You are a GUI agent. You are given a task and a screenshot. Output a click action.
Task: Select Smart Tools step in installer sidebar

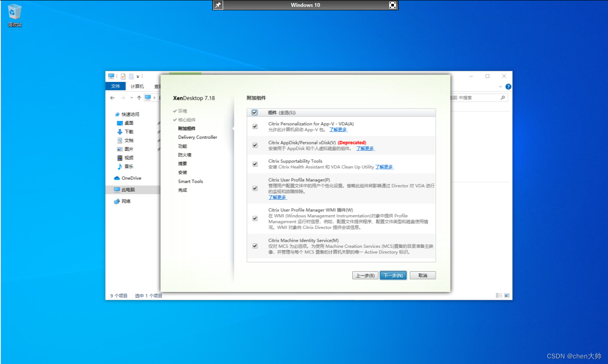click(191, 181)
